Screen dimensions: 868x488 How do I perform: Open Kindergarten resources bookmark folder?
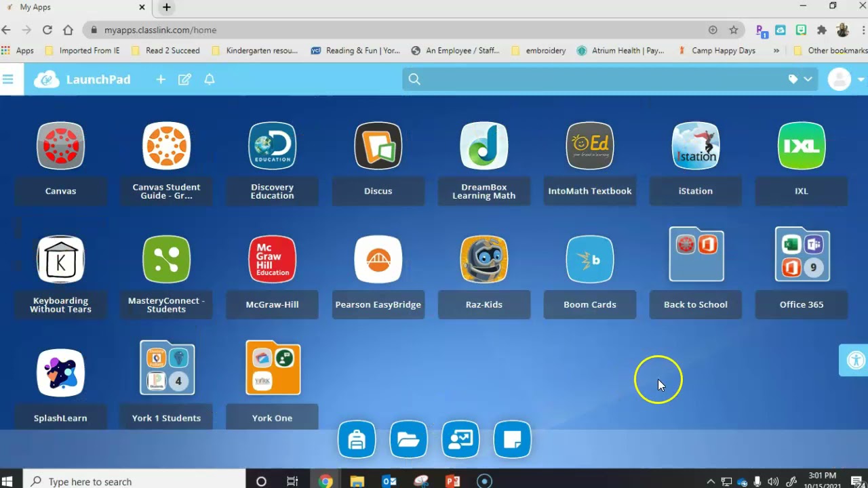click(255, 50)
